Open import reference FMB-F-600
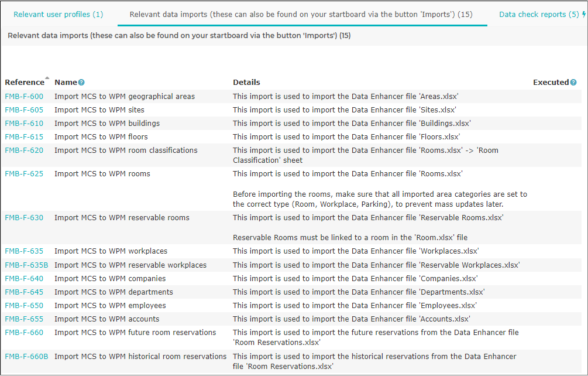 (24, 97)
